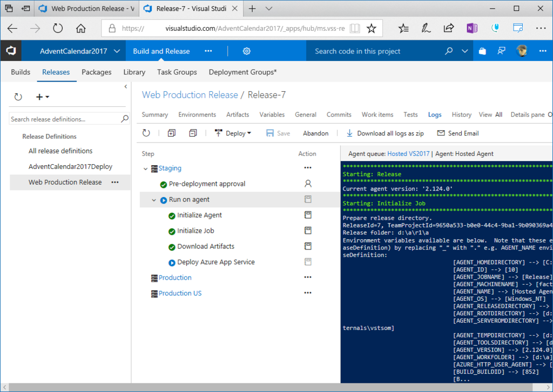
Task: Open the log icon for Deploy Azure App Service
Action: (x=308, y=261)
